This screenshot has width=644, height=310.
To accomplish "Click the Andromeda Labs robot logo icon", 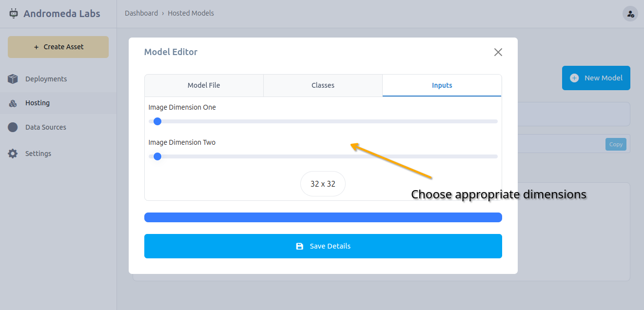I will tap(14, 14).
